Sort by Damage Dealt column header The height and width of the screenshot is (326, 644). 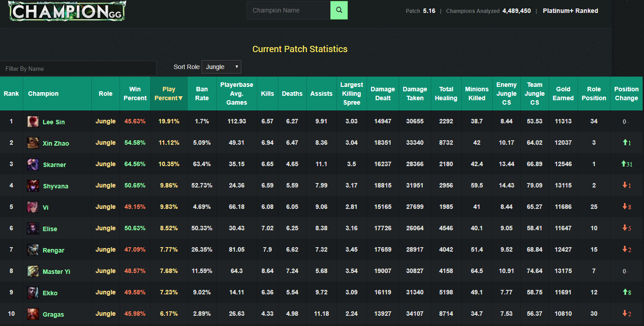pyautogui.click(x=383, y=94)
